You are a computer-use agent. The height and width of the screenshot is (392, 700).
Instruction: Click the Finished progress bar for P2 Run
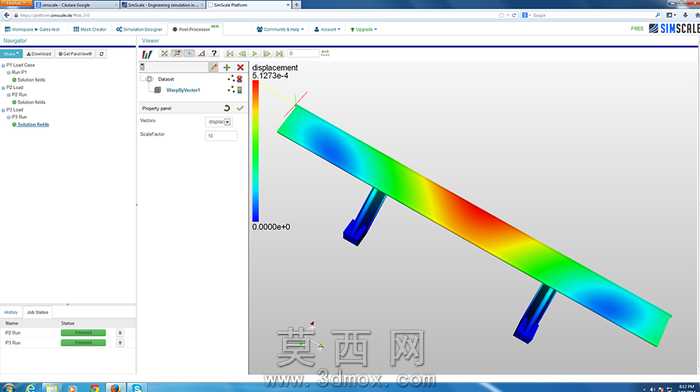click(x=83, y=333)
